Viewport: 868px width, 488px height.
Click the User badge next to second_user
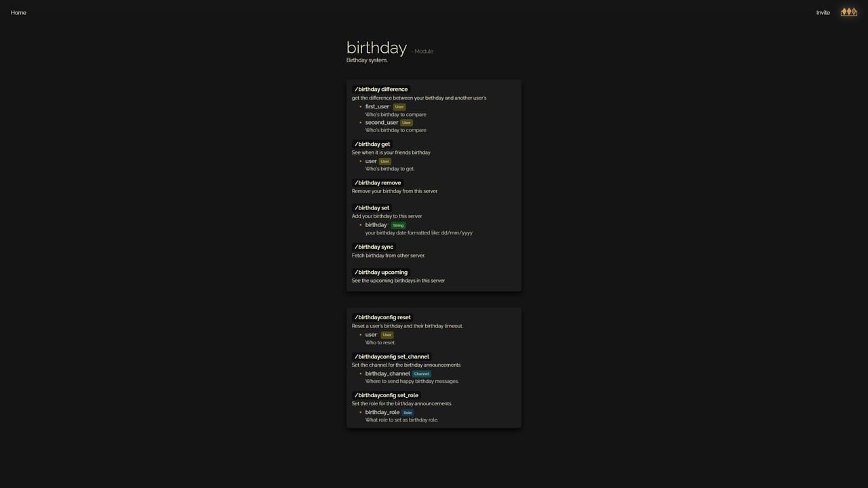pyautogui.click(x=406, y=123)
